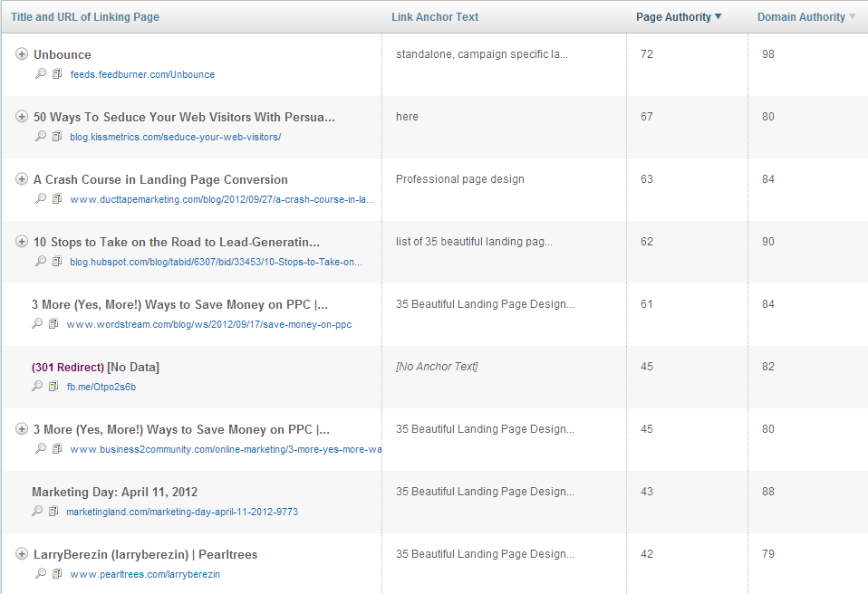This screenshot has width=868, height=594.
Task: Open ducttapemarketing.com crash course link
Action: pyautogui.click(x=222, y=199)
